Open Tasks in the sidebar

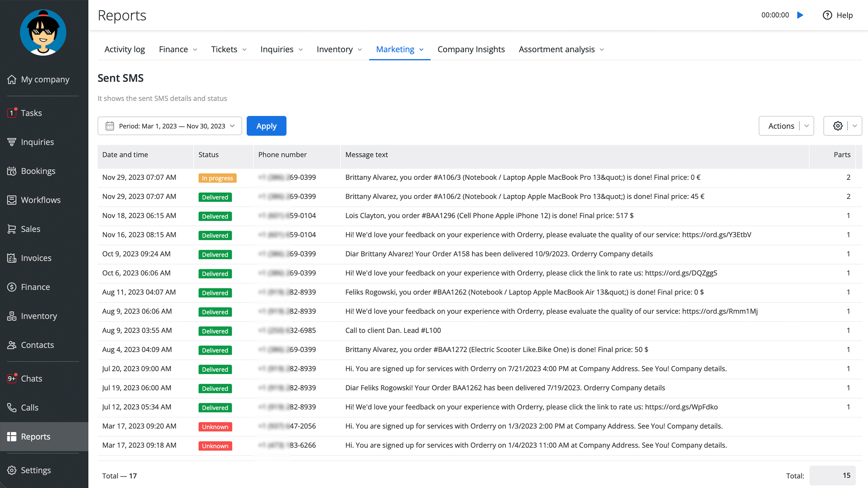point(31,113)
